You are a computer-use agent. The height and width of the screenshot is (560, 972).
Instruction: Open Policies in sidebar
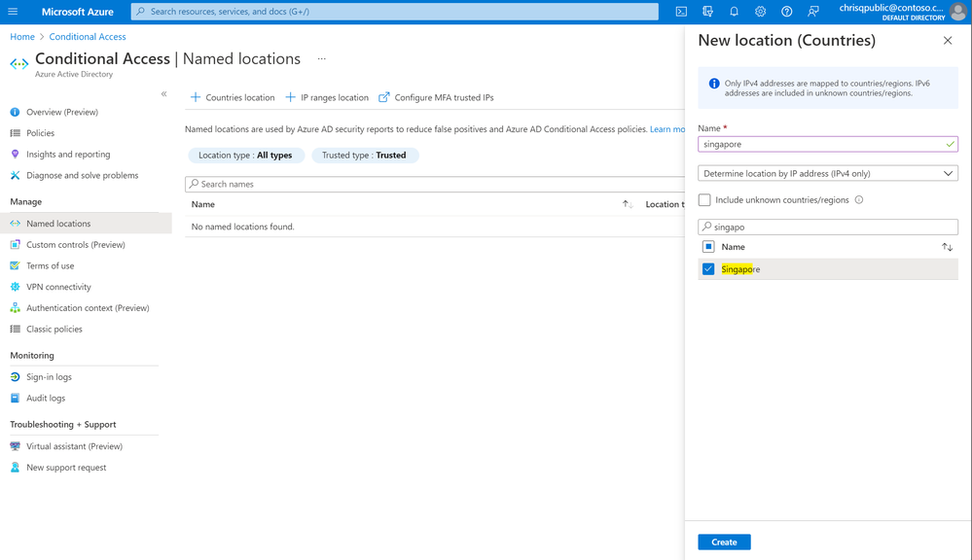pos(40,133)
